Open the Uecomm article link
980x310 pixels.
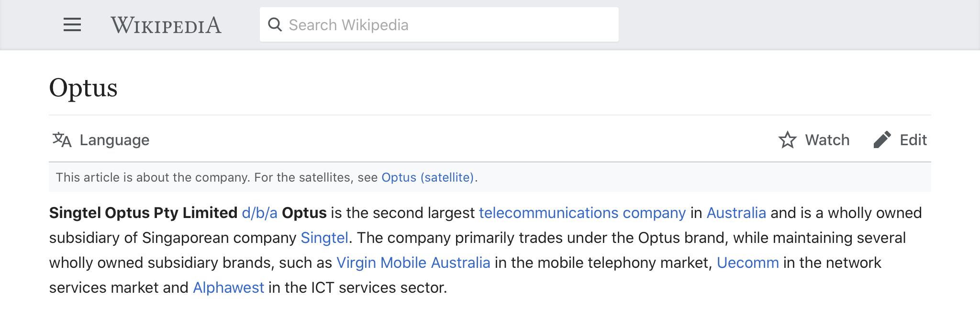coord(748,263)
